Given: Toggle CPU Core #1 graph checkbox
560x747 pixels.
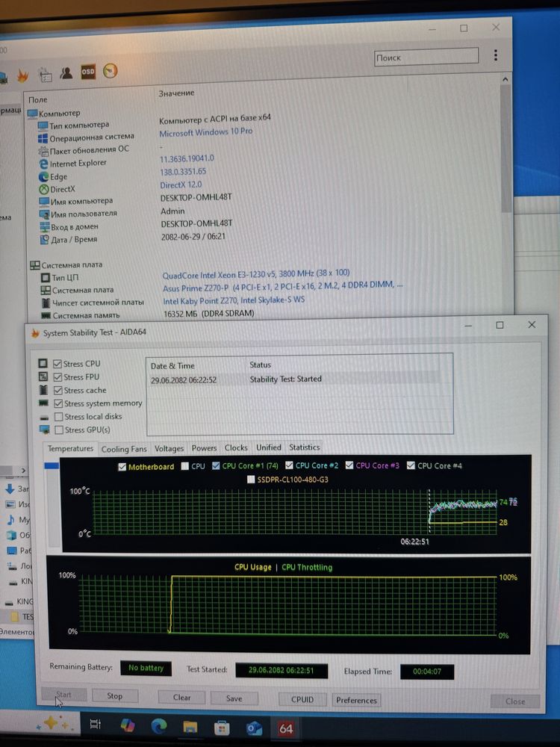Looking at the screenshot, I should pyautogui.click(x=216, y=465).
